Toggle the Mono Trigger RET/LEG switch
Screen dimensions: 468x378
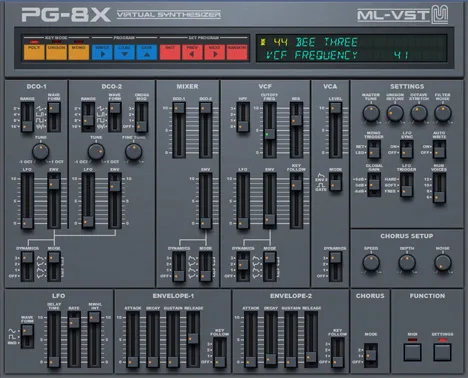tap(374, 149)
